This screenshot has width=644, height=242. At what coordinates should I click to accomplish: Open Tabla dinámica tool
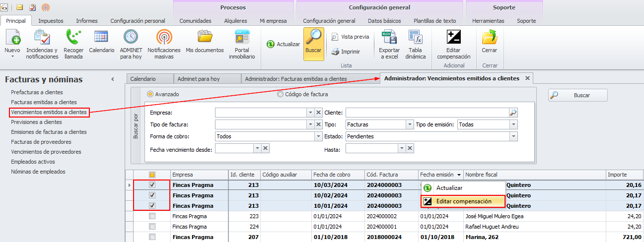click(x=415, y=44)
